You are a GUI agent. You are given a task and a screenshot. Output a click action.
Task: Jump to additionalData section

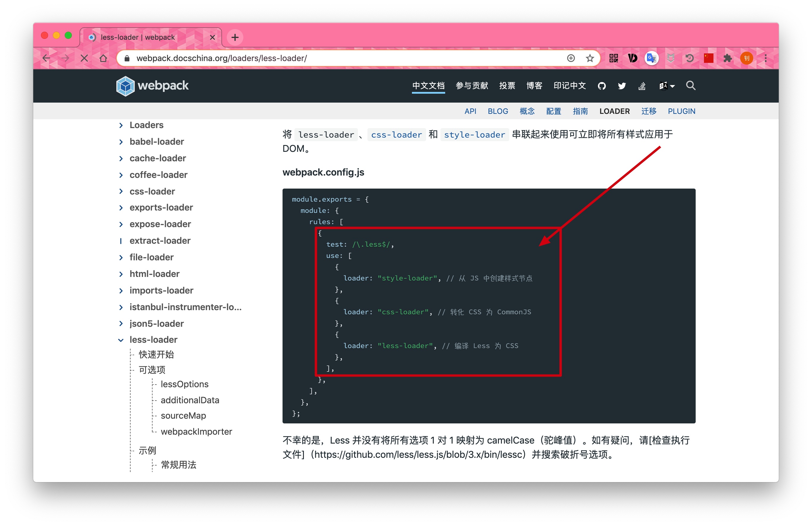[190, 401]
